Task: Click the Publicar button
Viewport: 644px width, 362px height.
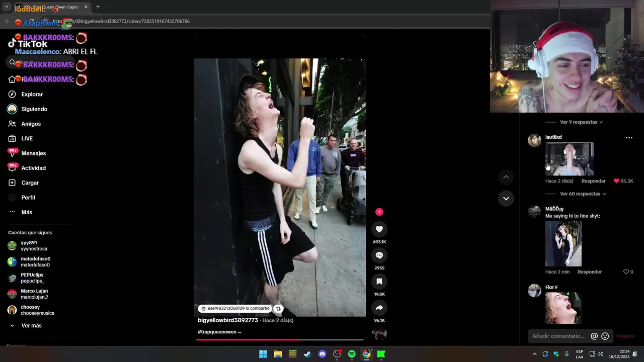Action: pyautogui.click(x=625, y=336)
